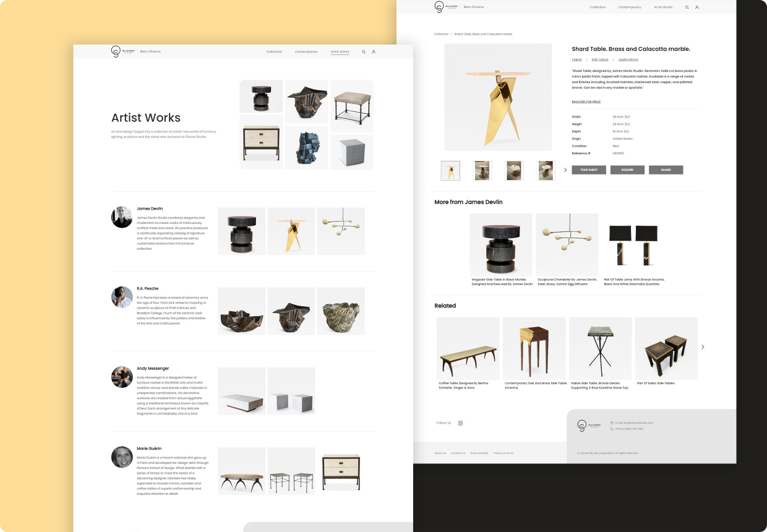Advance the Related items carousel arrow
Image resolution: width=767 pixels, height=532 pixels.
[703, 347]
